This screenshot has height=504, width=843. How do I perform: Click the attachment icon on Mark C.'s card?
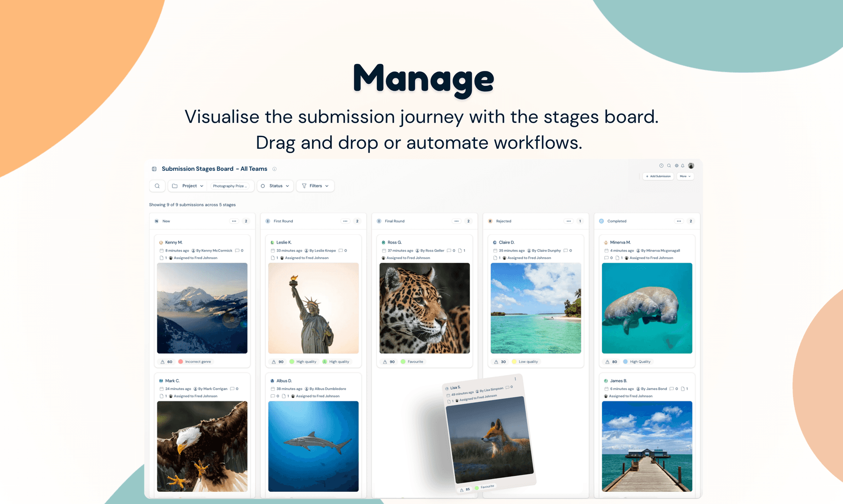162,395
